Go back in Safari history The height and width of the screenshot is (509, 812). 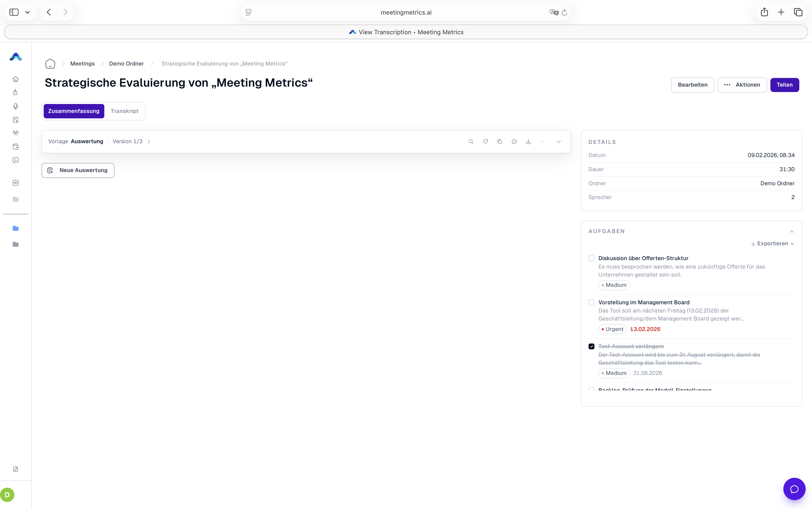point(49,12)
